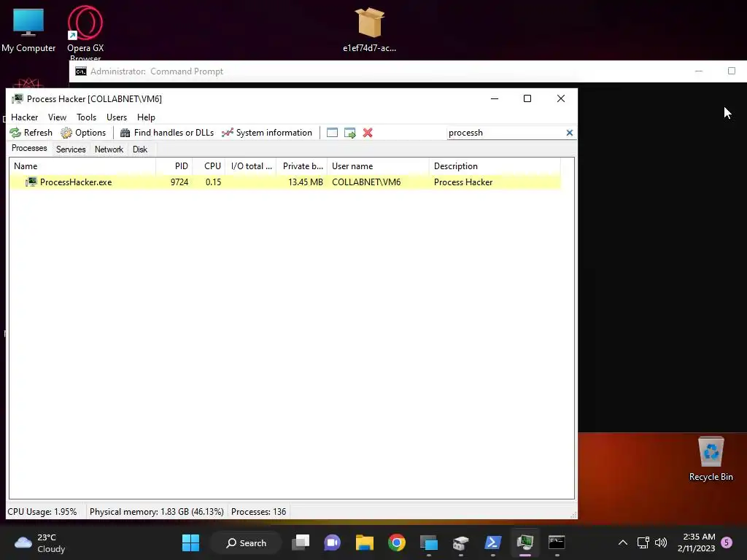The image size is (747, 560).
Task: Click the Process Hacker taskbar icon
Action: pos(525,542)
